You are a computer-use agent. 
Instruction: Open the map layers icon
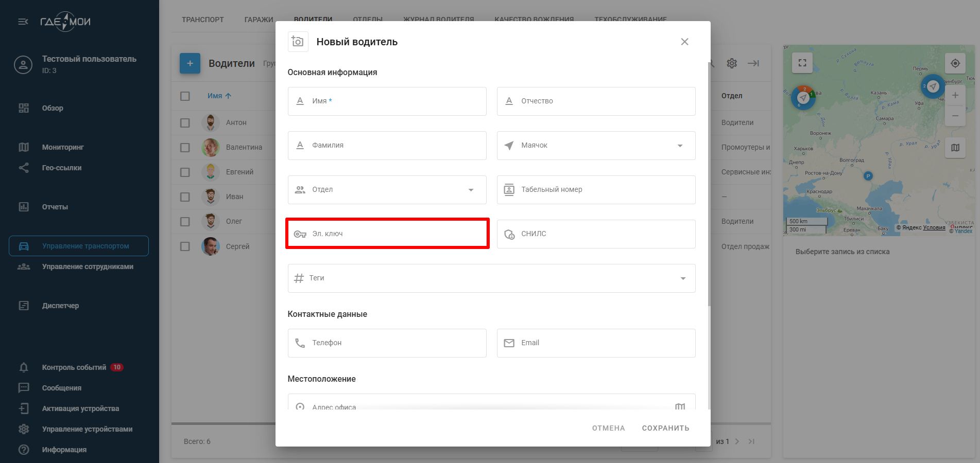[955, 148]
